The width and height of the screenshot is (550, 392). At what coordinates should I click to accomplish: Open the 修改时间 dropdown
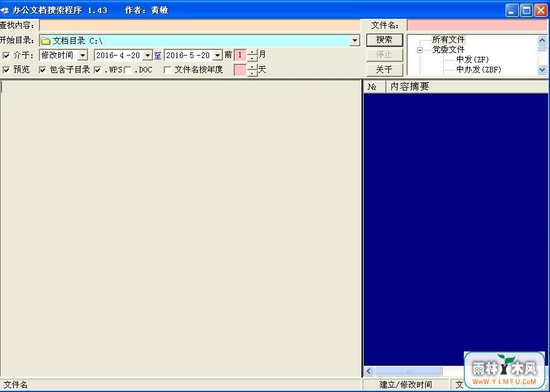tap(82, 55)
